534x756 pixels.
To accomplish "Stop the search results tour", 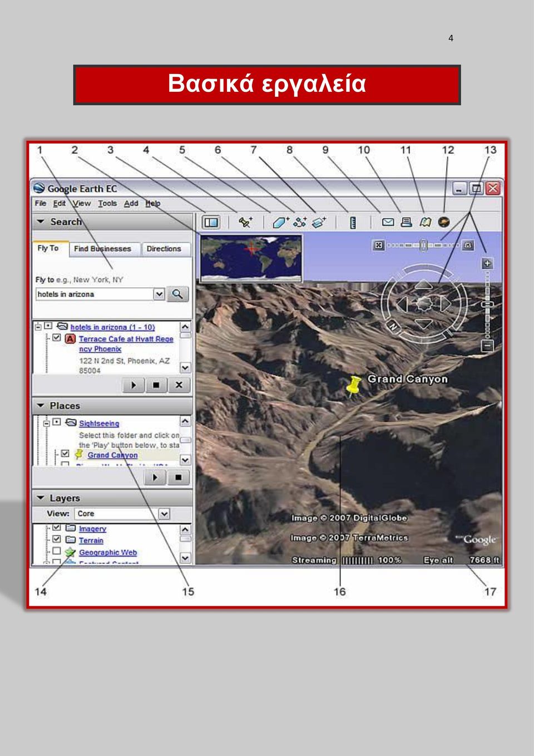I will pos(156,385).
